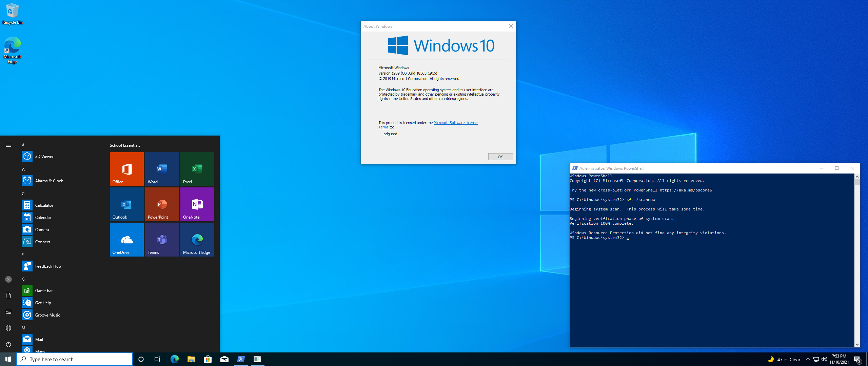Screen dimensions: 868x366
Task: Click the letter G group header
Action: click(x=23, y=279)
